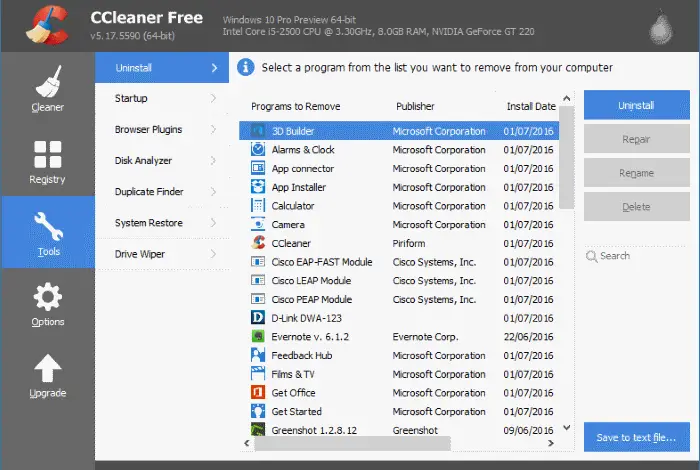Click the Cisco PEAP Module icon
The height and width of the screenshot is (470, 700).
(x=258, y=299)
